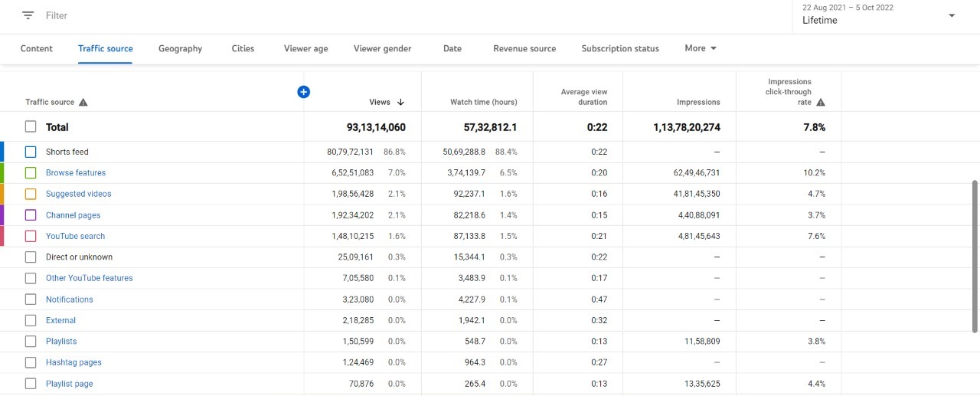This screenshot has height=396, width=980.
Task: Sort by Watch time (hours) header
Action: click(x=483, y=102)
